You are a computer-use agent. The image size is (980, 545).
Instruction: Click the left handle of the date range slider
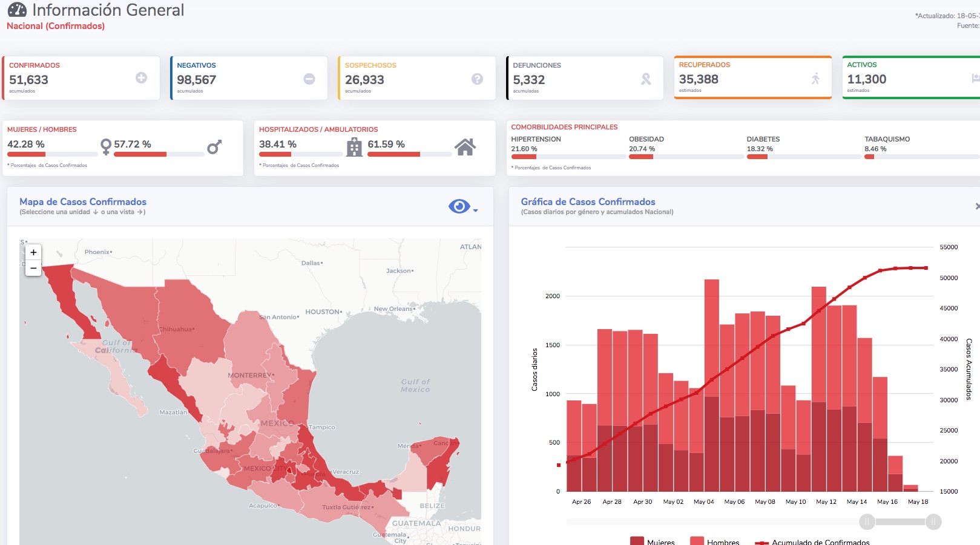[x=867, y=521]
